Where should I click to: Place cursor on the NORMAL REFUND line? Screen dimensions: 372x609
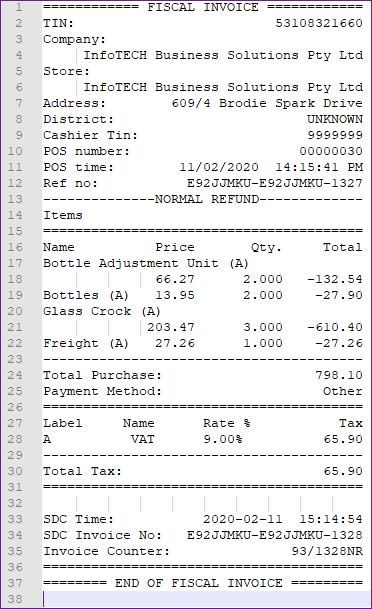tap(203, 199)
